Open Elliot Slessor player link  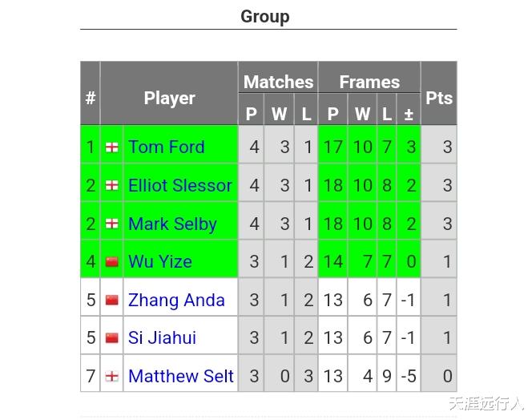179,185
